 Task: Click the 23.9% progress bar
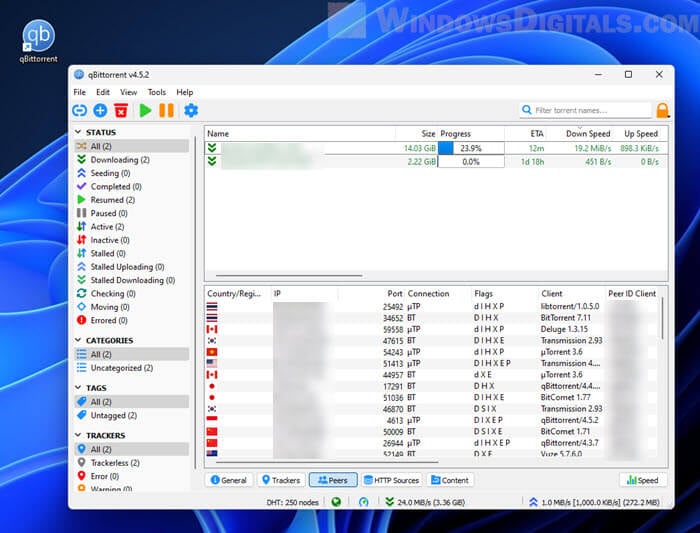click(x=471, y=148)
